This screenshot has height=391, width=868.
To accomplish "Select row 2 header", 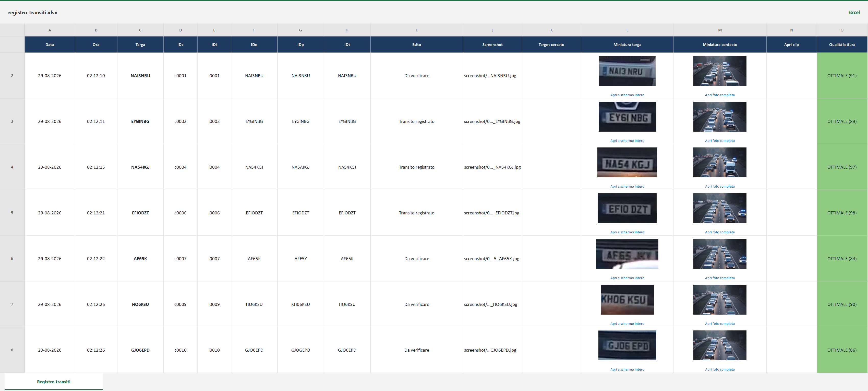I will 12,76.
